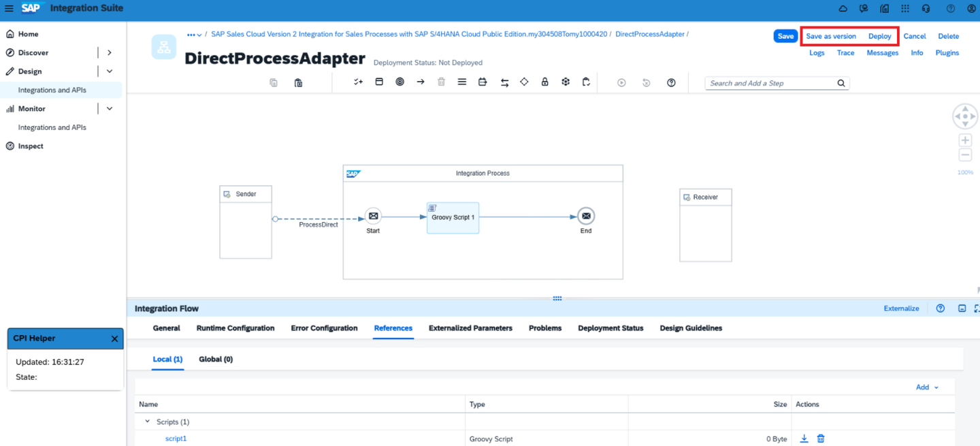Download script1 with the download icon
Viewport: 980px width, 446px height.
tap(804, 439)
